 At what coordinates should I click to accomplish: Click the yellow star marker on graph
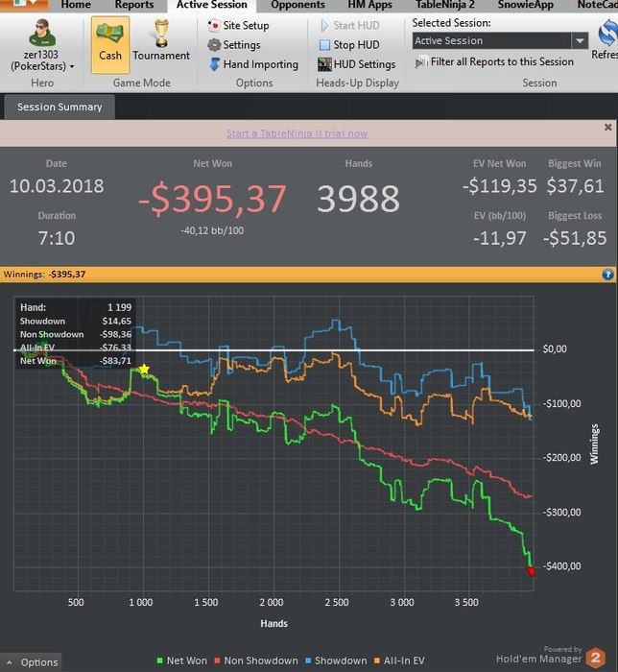coord(144,369)
